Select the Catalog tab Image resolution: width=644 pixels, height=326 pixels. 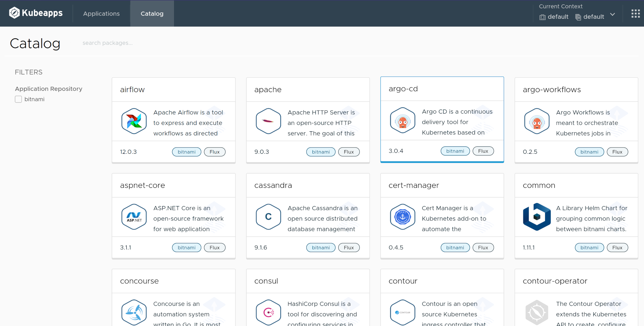pyautogui.click(x=152, y=14)
